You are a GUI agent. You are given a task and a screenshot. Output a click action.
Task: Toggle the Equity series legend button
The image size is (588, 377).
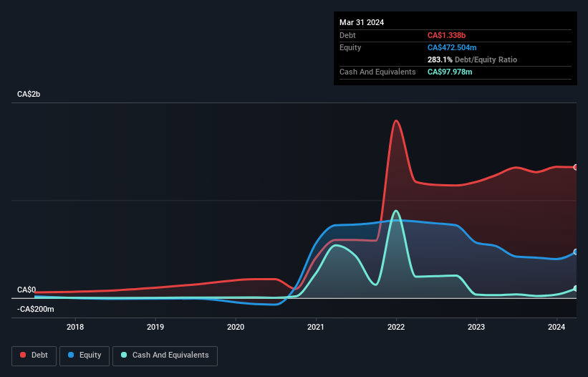[x=85, y=355]
